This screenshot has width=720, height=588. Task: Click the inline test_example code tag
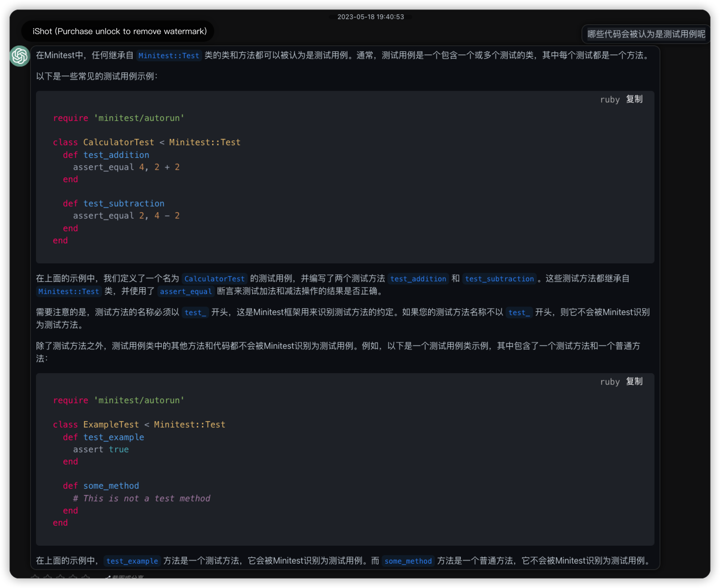(x=131, y=561)
